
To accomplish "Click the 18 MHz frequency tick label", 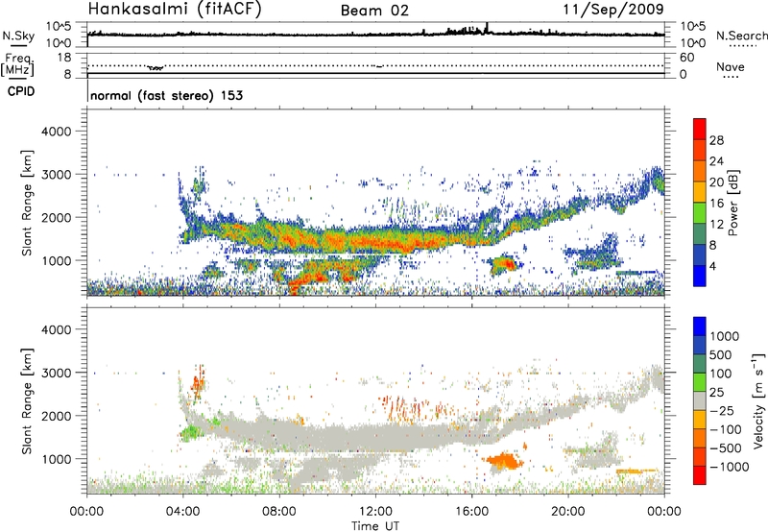I will [x=64, y=58].
